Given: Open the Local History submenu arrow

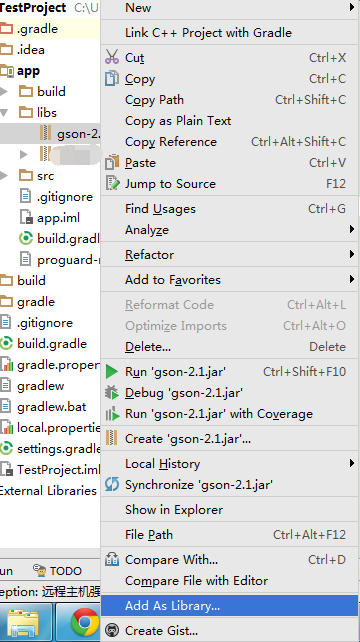Looking at the screenshot, I should pyautogui.click(x=352, y=463).
